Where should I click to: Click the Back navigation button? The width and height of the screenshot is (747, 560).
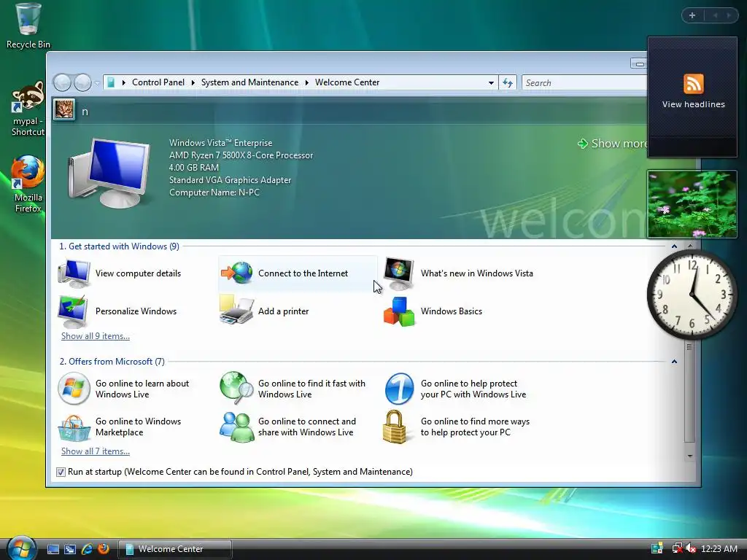pyautogui.click(x=62, y=83)
